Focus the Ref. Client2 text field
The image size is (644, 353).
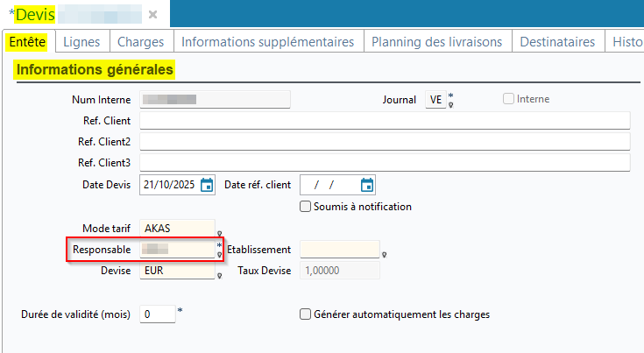(x=384, y=141)
